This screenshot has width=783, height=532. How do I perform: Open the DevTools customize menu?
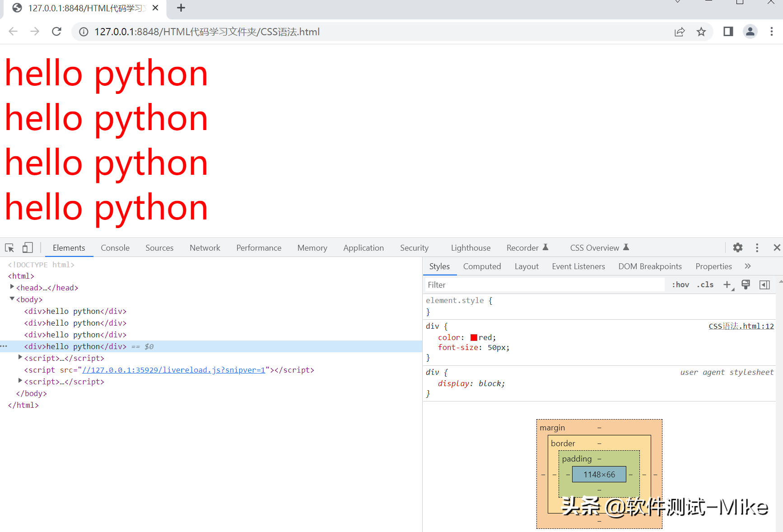pyautogui.click(x=757, y=247)
